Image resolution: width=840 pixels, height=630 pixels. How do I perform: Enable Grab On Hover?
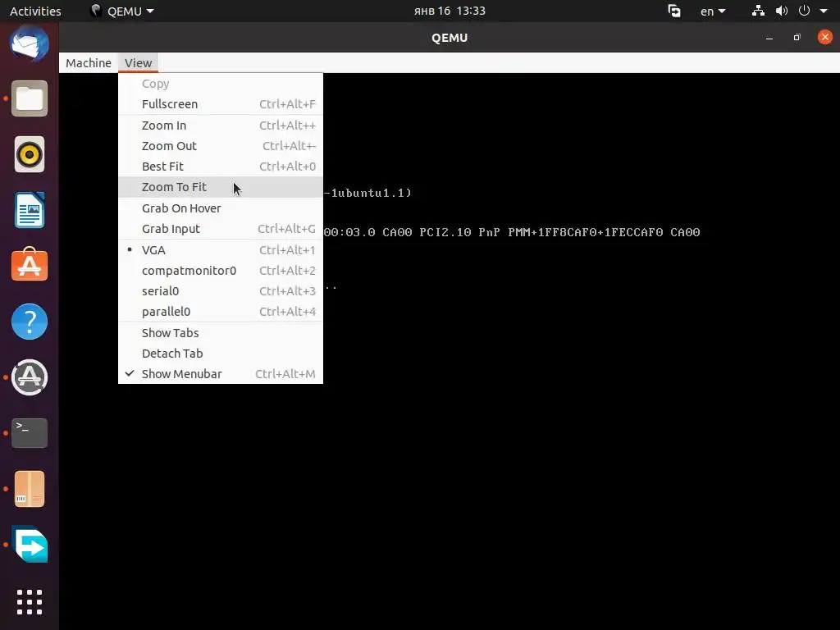220,208
